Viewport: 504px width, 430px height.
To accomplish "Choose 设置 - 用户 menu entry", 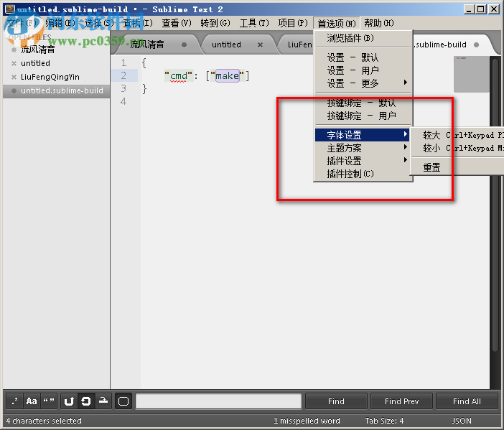I will coord(363,70).
